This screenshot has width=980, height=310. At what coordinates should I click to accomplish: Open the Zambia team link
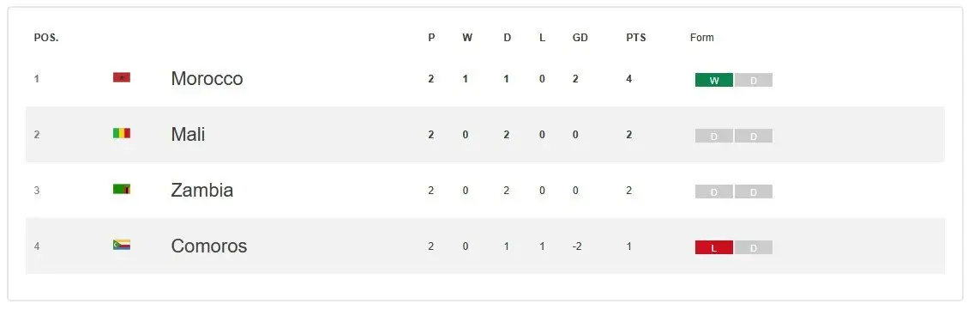coord(201,190)
